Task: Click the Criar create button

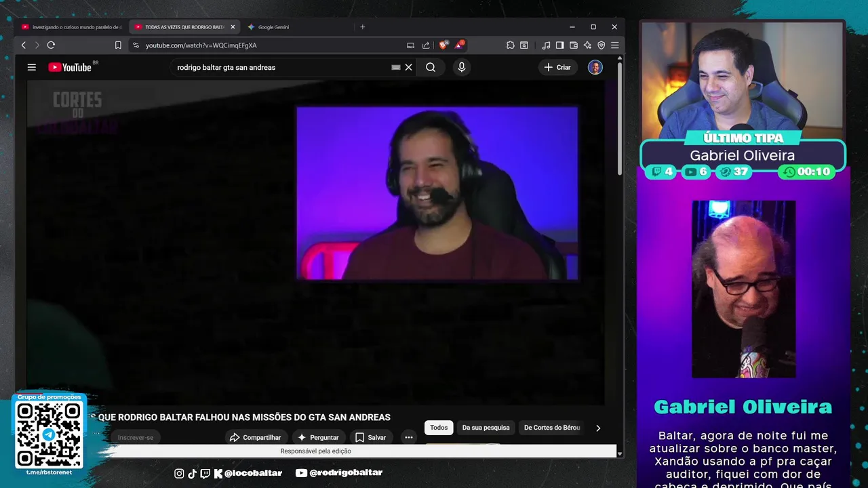Action: (557, 67)
